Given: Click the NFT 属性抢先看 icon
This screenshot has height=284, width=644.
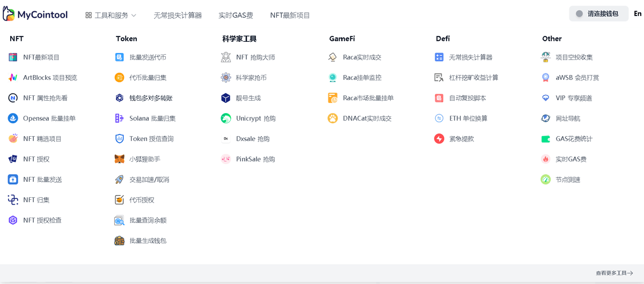Looking at the screenshot, I should coord(13,98).
